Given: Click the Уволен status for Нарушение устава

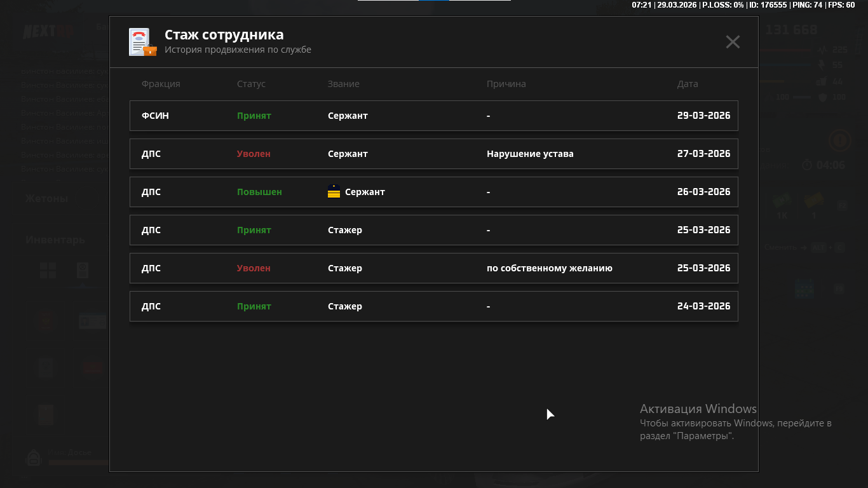Looking at the screenshot, I should tap(254, 154).
